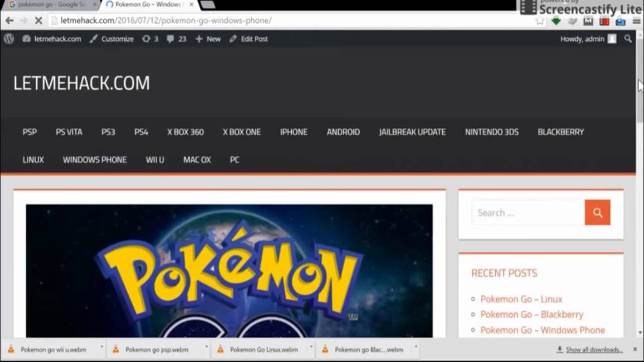
Task: Open the comments item showing 23
Action: tap(176, 39)
